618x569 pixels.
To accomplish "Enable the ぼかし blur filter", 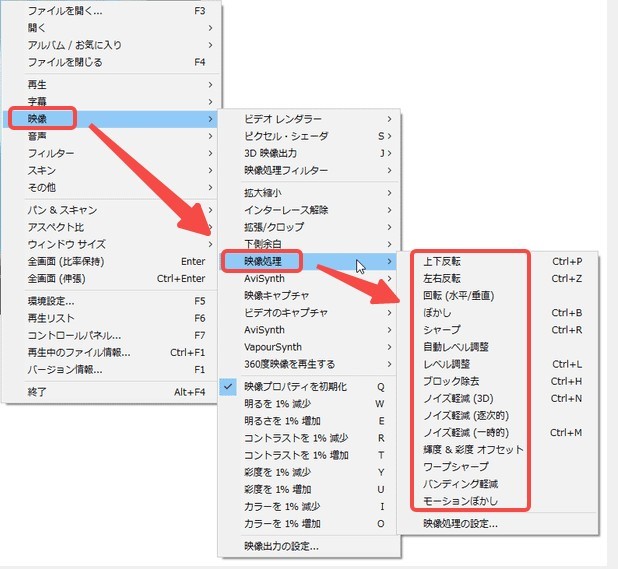I will pyautogui.click(x=498, y=313).
